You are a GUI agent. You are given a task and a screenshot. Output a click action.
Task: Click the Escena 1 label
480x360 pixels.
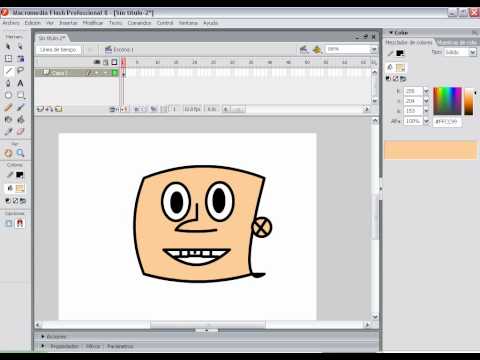[123, 50]
